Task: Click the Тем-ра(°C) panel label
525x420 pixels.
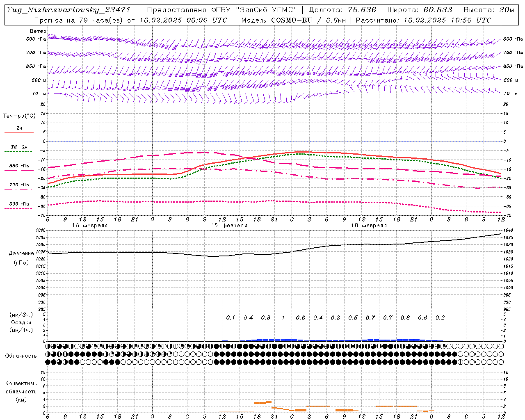Action: coord(19,116)
